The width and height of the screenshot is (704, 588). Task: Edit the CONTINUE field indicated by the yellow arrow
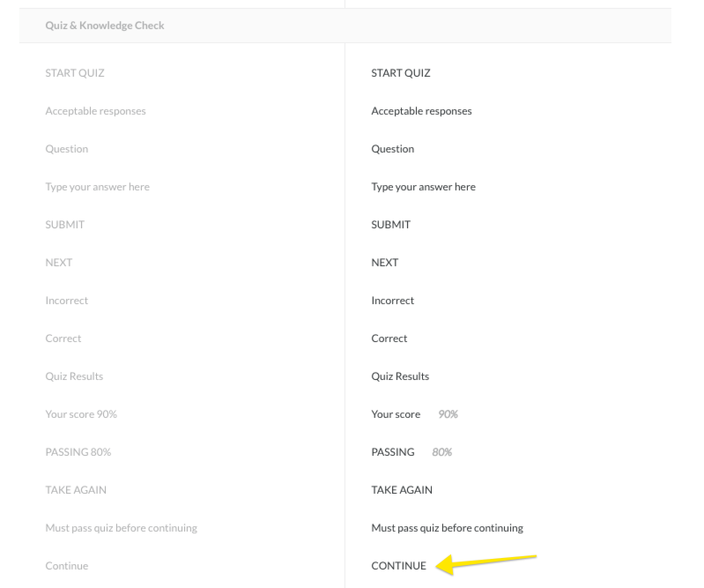coord(398,566)
